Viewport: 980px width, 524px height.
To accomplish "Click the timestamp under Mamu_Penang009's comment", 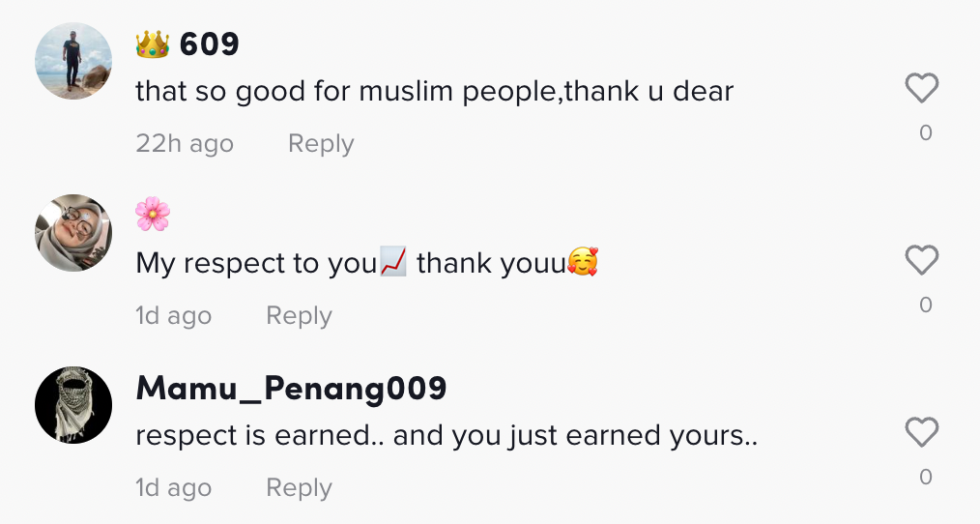I will coord(173,488).
